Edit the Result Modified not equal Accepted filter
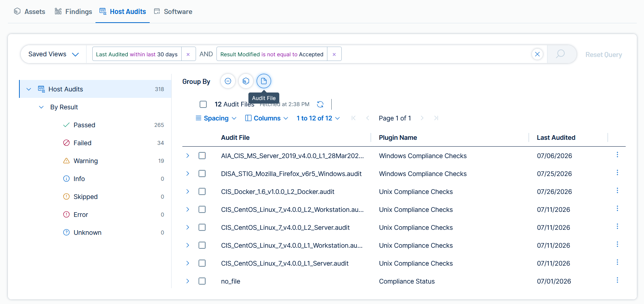The width and height of the screenshot is (644, 304). click(x=272, y=54)
